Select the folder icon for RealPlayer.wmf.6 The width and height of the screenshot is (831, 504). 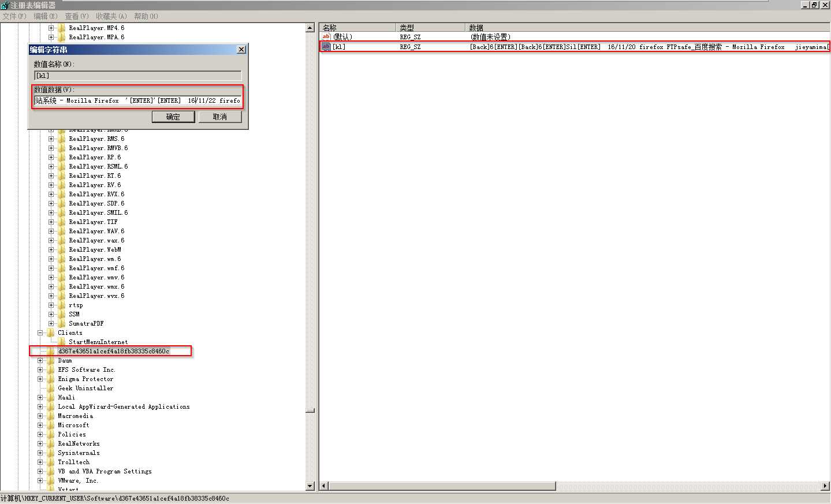(62, 268)
